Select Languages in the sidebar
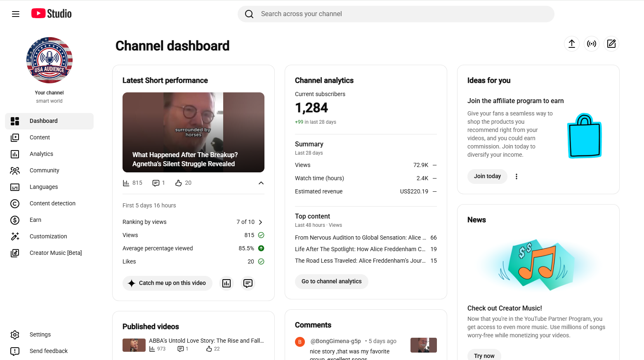The height and width of the screenshot is (360, 644). point(50,187)
